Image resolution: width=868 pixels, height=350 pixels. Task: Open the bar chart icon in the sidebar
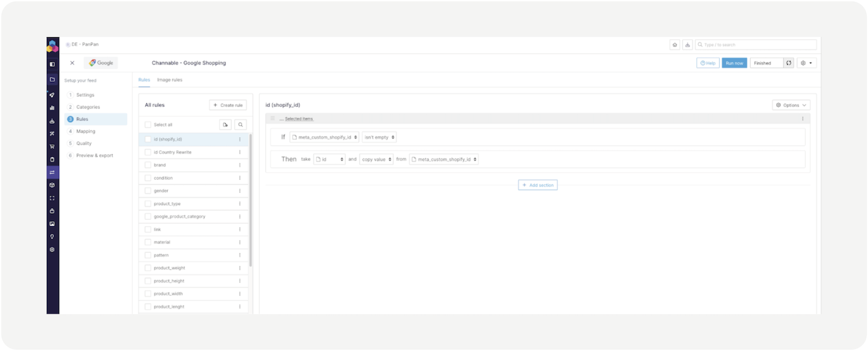pyautogui.click(x=53, y=108)
